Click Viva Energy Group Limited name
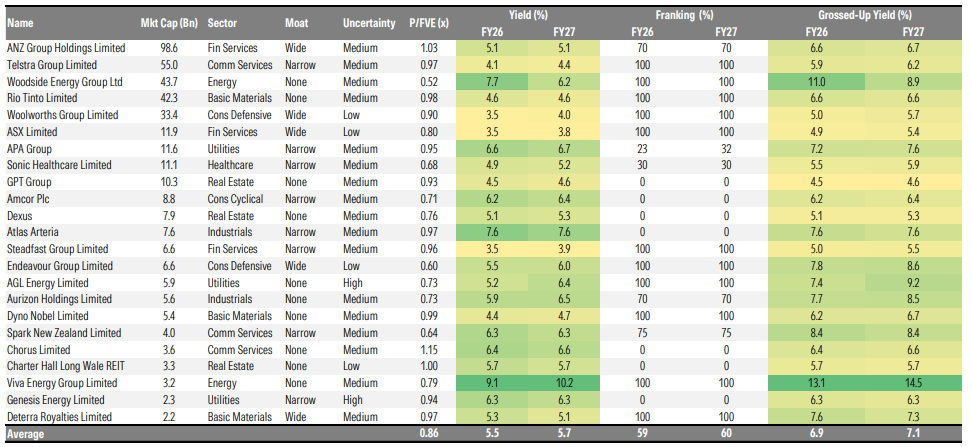This screenshot has height=447, width=972. click(61, 383)
